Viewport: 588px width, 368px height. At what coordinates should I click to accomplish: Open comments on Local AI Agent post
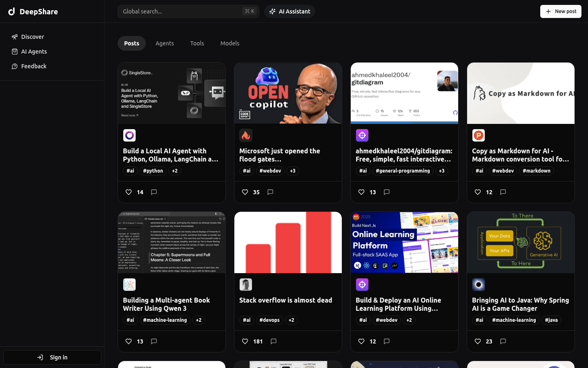(x=154, y=192)
